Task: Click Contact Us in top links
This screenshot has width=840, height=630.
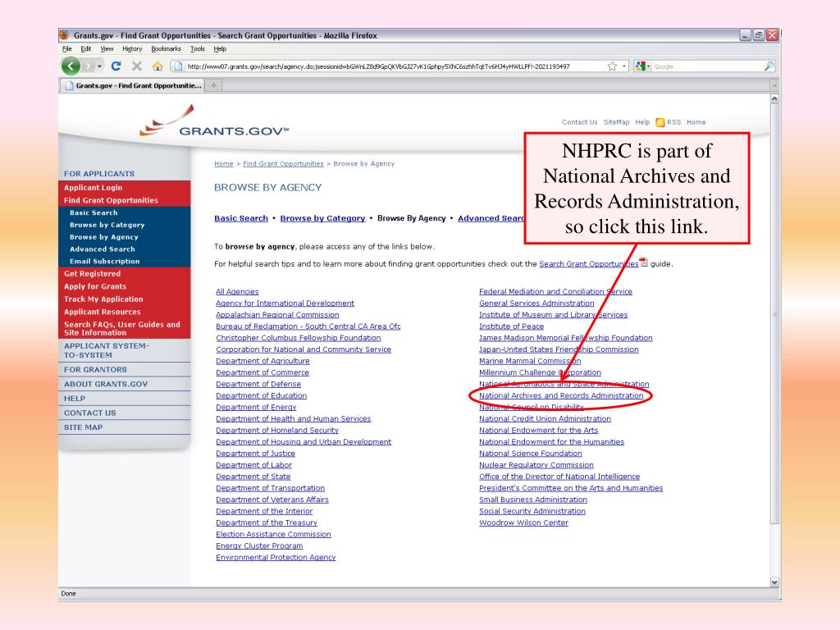Action: 579,122
